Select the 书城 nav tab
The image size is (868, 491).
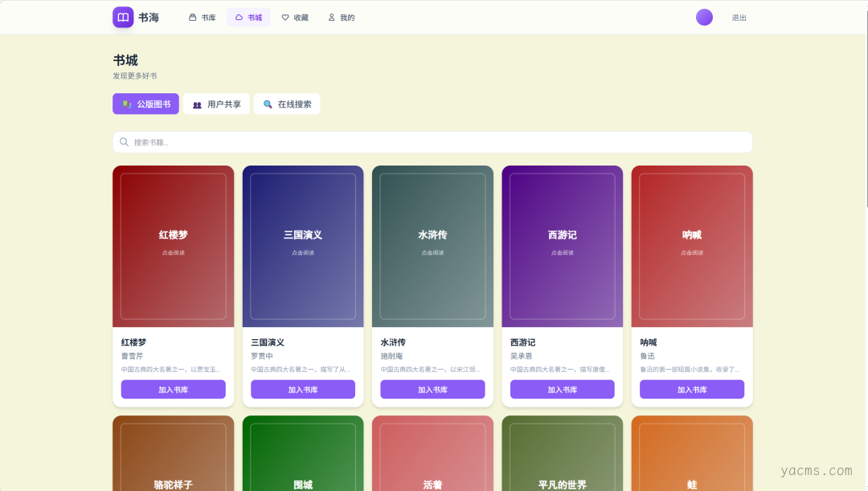[248, 18]
